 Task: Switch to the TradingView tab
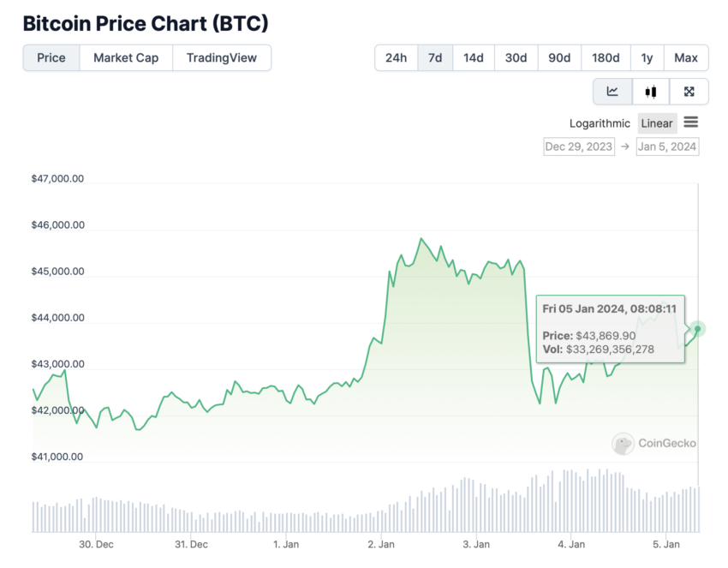click(222, 58)
